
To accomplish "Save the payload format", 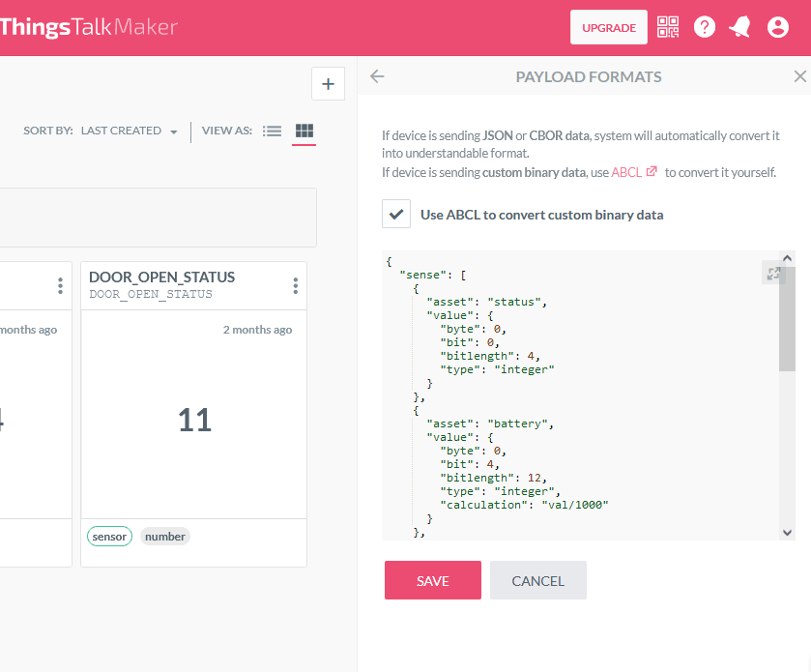I will coord(433,580).
